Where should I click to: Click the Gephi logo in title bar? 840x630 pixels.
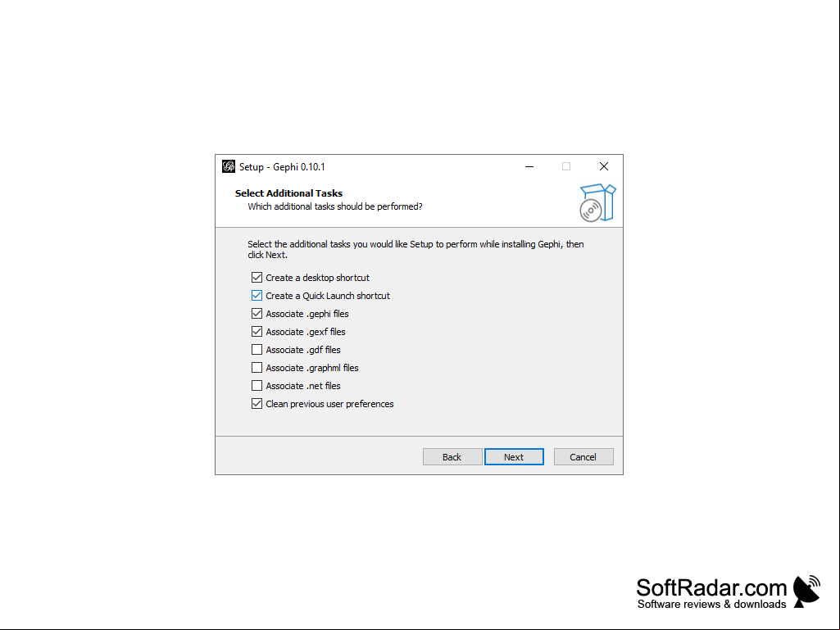tap(228, 166)
